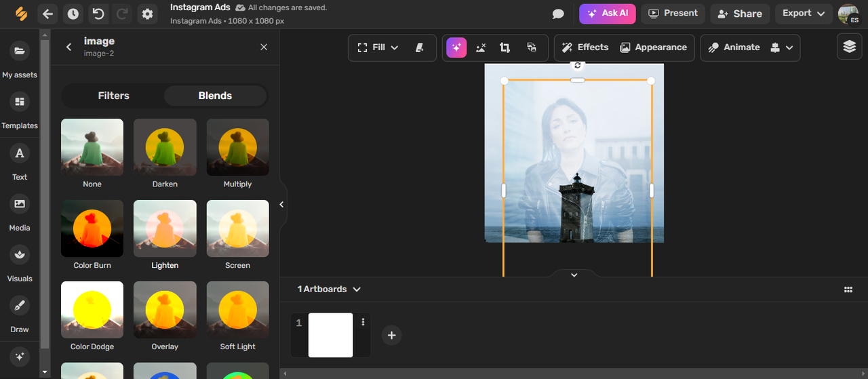Select the Draw sidebar tool
868x379 pixels.
point(20,306)
